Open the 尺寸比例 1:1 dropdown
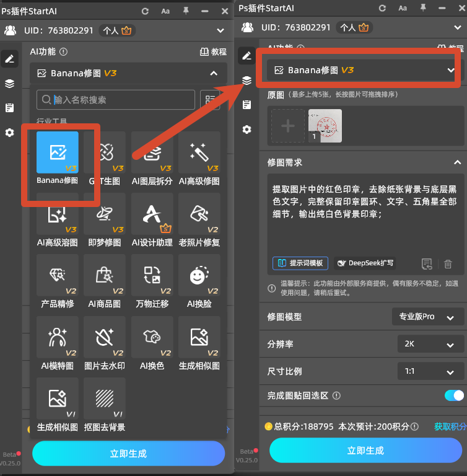The width and height of the screenshot is (467, 476). click(x=430, y=371)
